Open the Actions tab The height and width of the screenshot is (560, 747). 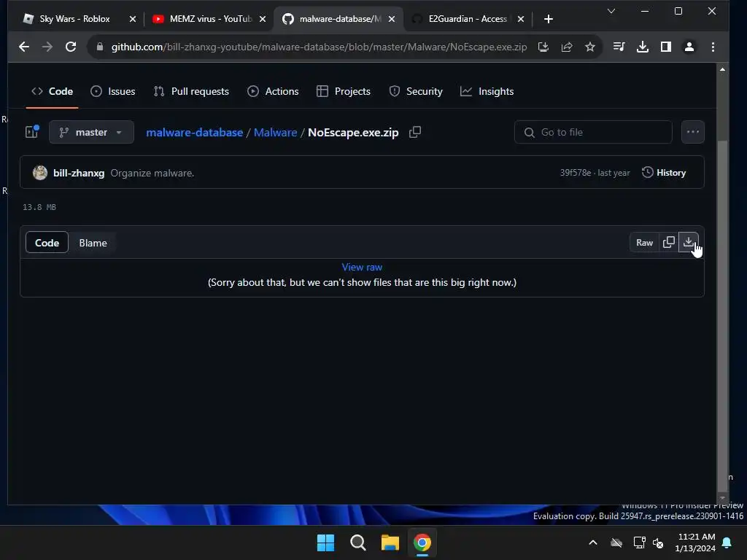coord(273,91)
